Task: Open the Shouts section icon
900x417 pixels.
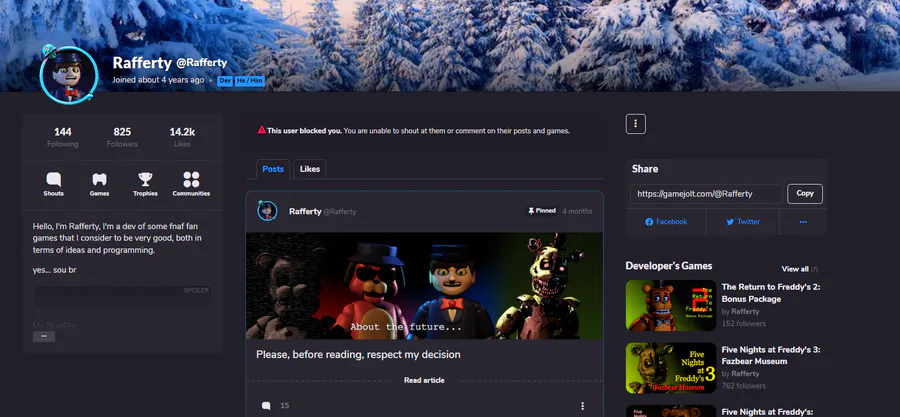Action: pos(53,184)
